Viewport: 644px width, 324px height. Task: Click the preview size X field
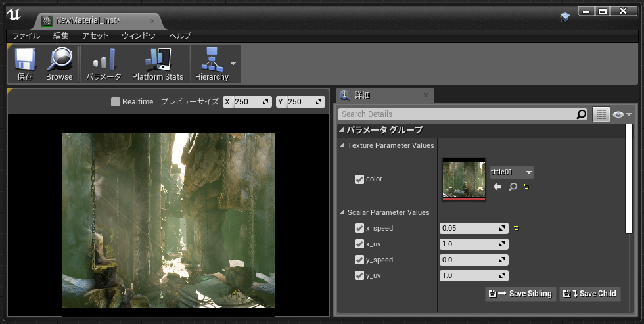click(247, 101)
